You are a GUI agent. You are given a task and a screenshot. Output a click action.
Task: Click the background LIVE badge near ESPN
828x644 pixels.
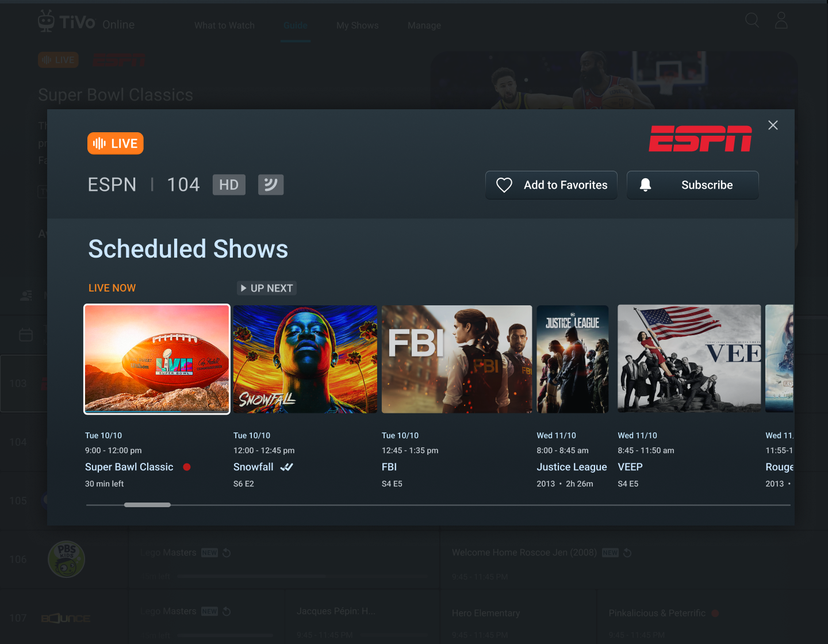click(58, 60)
